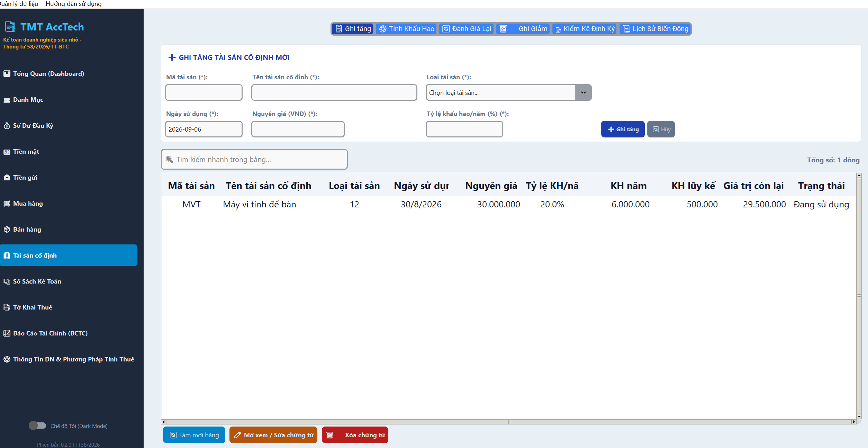This screenshot has height=448, width=868.
Task: Switch to the Ghi tăng tab
Action: (x=353, y=29)
